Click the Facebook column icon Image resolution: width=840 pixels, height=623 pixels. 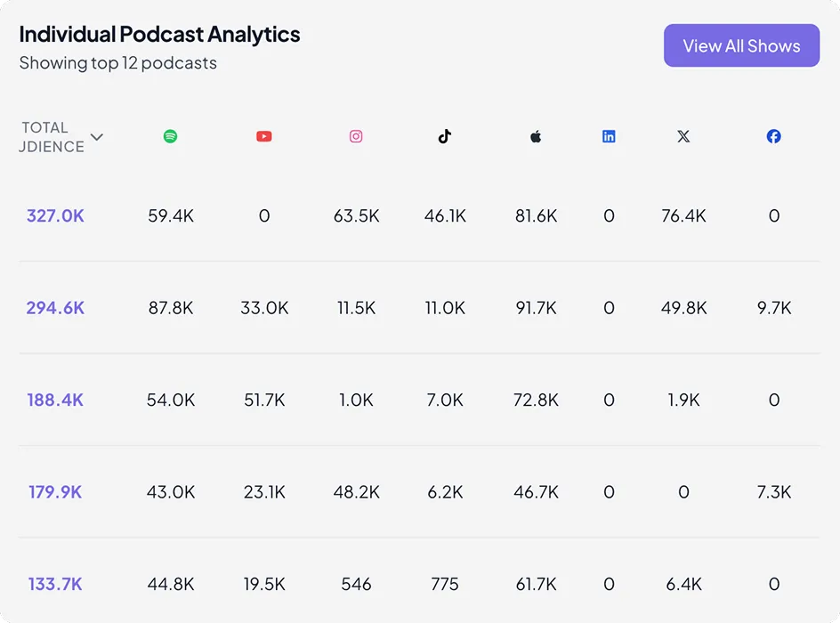(773, 136)
